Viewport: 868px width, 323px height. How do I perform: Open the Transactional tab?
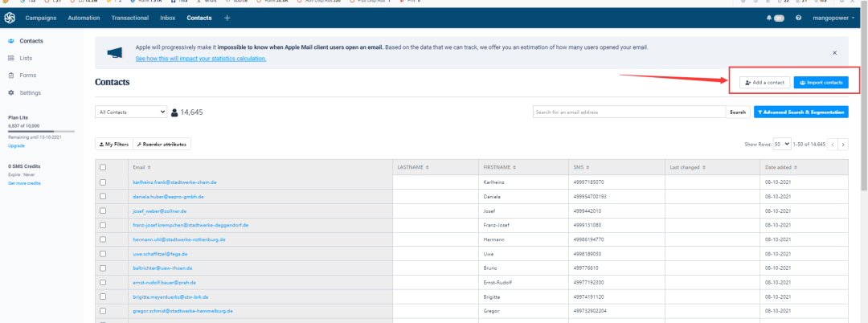pos(130,18)
